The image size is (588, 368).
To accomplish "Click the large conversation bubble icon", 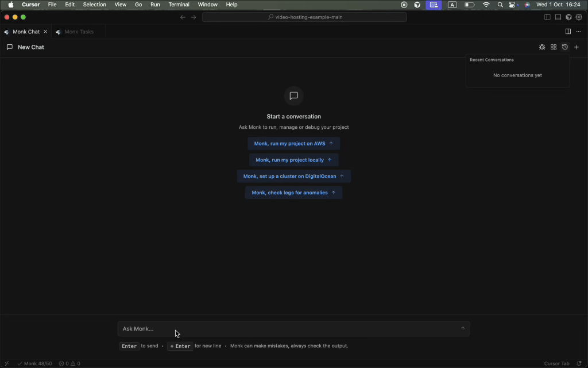I will pyautogui.click(x=293, y=96).
